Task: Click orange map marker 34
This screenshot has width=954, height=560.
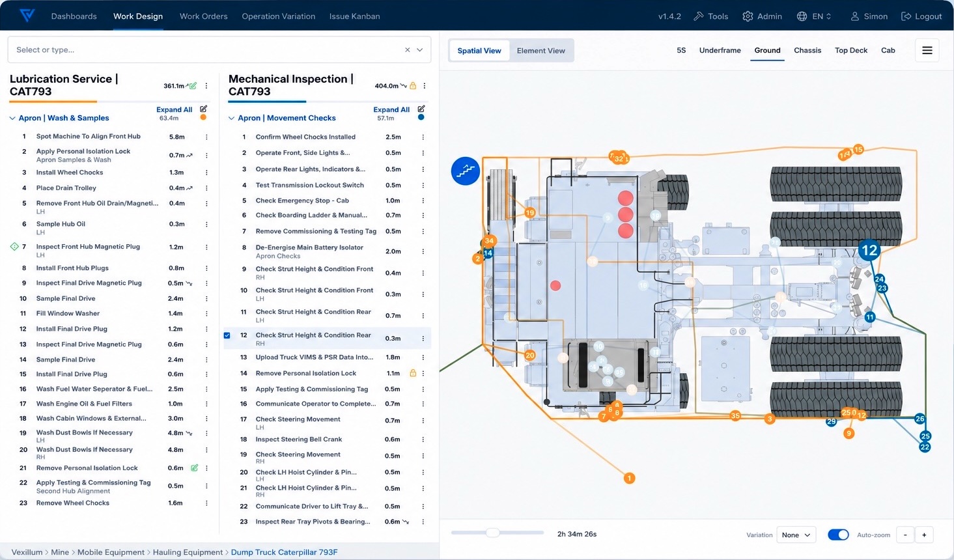Action: click(x=489, y=241)
